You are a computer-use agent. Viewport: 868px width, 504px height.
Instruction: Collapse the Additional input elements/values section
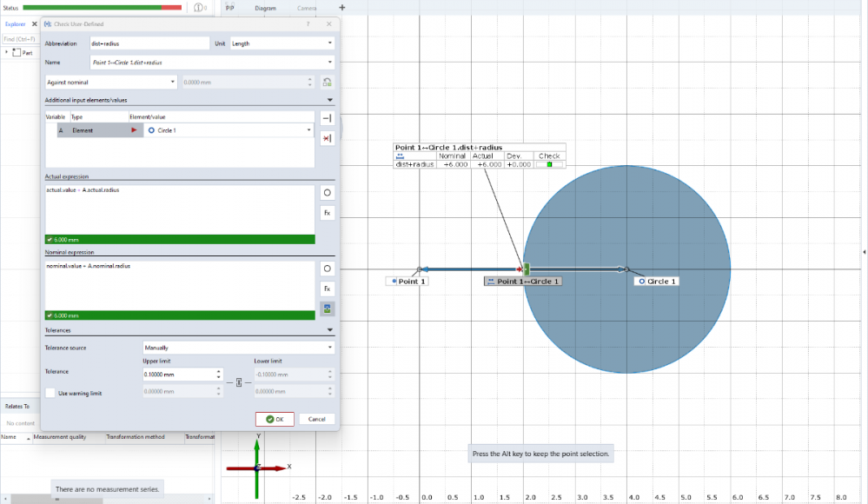point(330,101)
